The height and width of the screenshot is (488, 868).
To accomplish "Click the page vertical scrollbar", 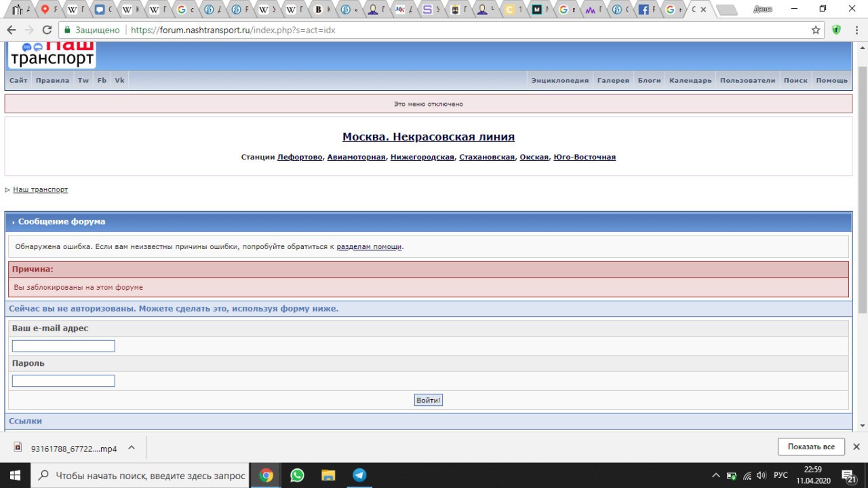I will coord(862,190).
